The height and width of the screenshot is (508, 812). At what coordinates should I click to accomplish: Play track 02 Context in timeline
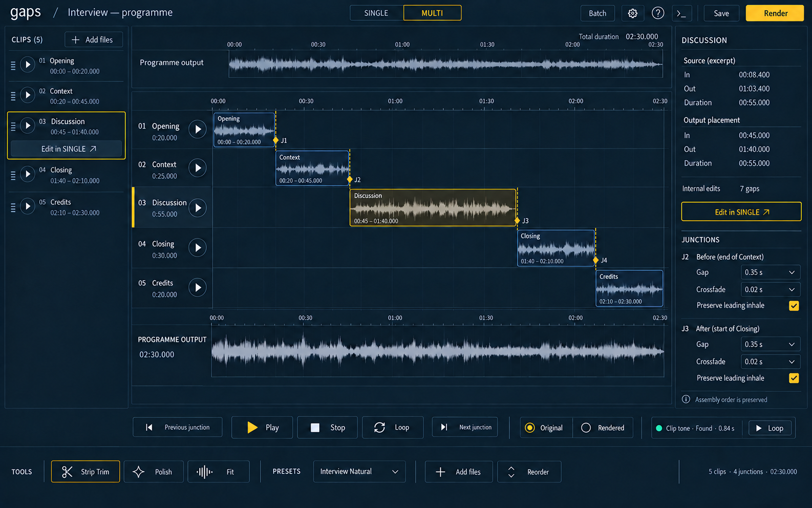click(198, 168)
